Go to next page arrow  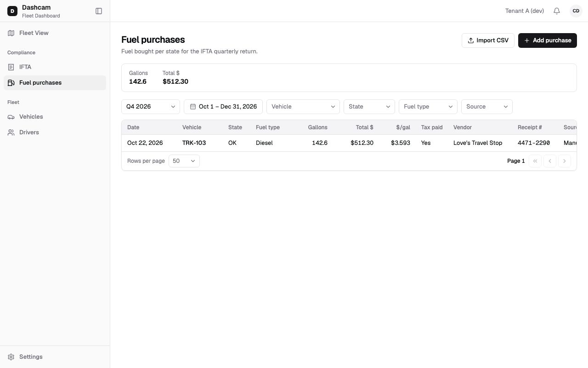click(565, 161)
